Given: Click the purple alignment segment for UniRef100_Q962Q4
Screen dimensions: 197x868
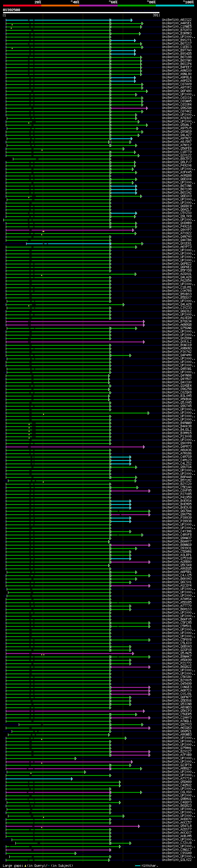Looking at the screenshot, I should pyautogui.click(x=129, y=108).
